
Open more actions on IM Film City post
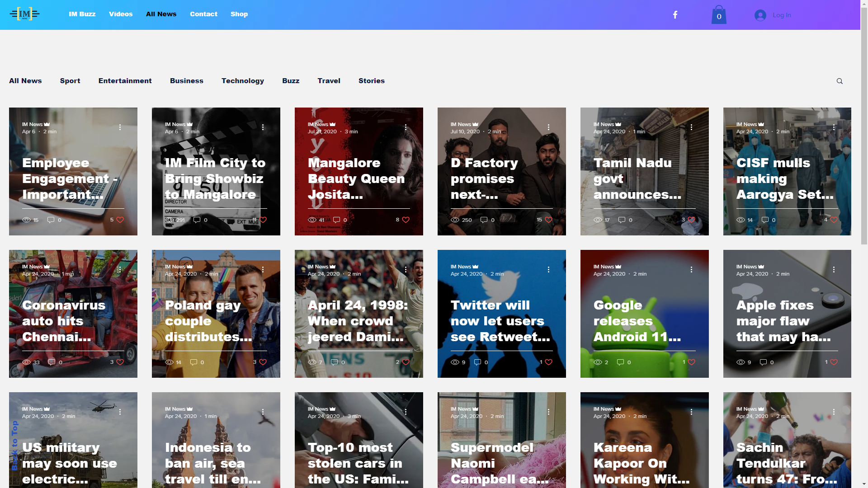263,127
